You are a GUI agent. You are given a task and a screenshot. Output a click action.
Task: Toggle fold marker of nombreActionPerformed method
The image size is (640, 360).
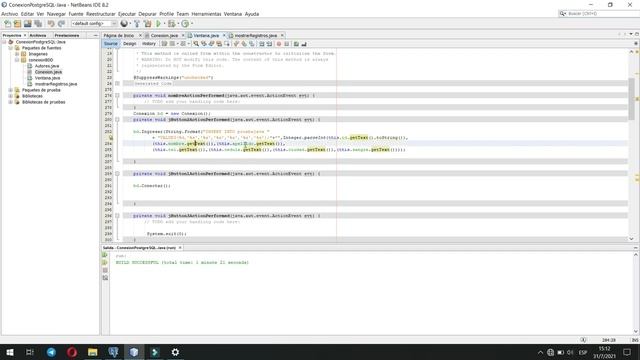(117, 96)
